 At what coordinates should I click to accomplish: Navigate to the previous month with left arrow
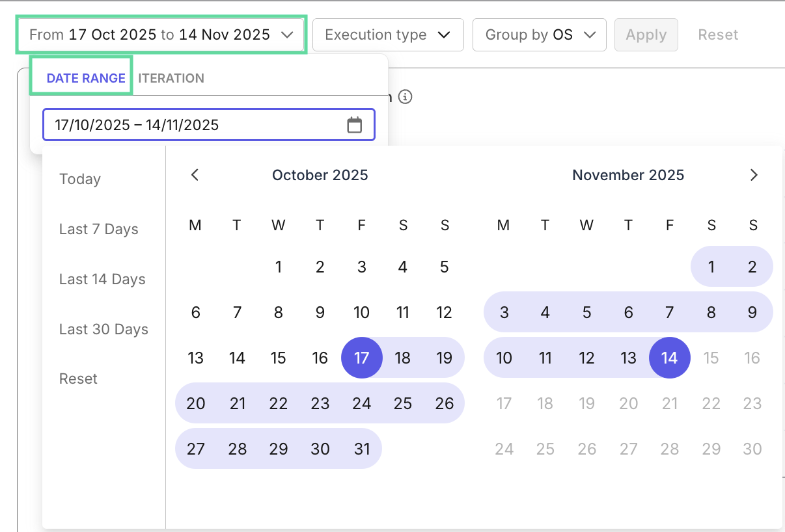(x=195, y=174)
